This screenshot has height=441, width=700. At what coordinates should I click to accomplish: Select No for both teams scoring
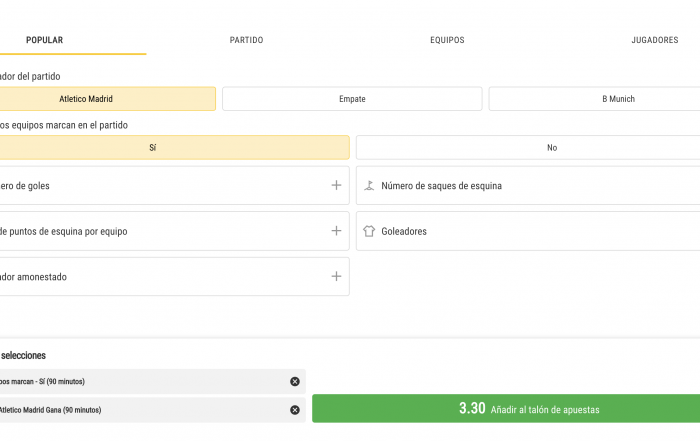(528, 147)
